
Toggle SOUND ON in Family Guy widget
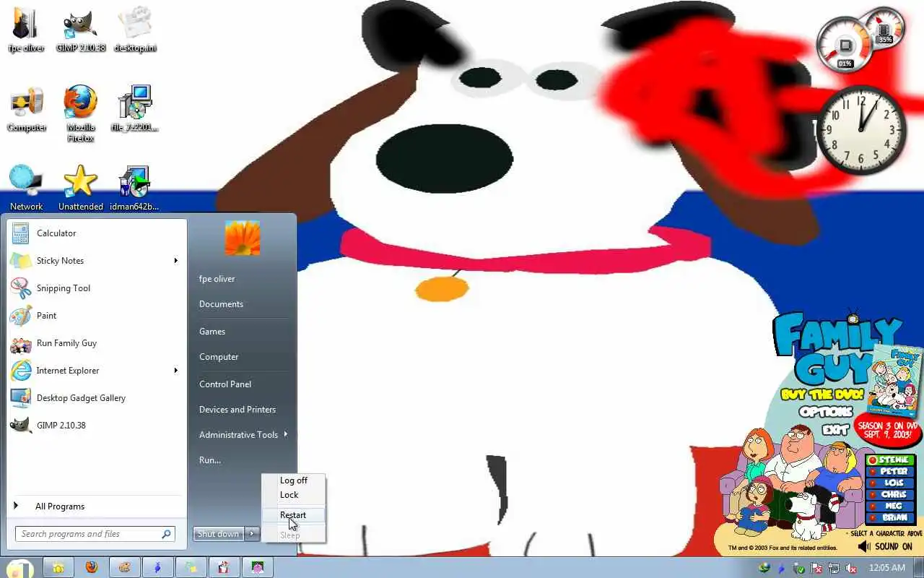click(886, 547)
